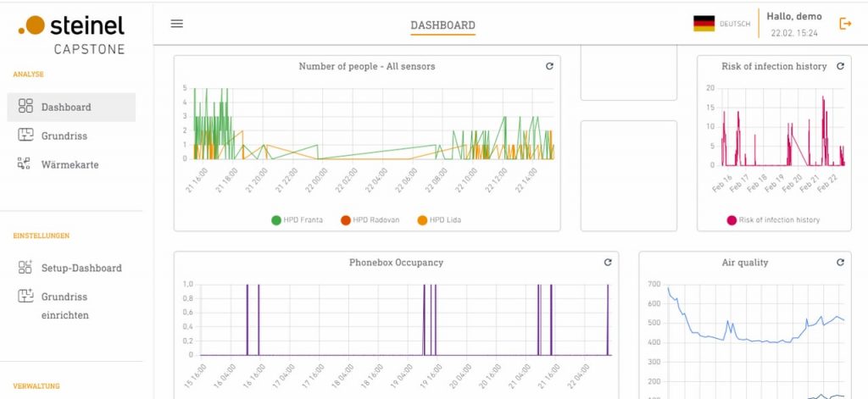This screenshot has width=868, height=399.
Task: Open Wärmekarte in the sidebar
Action: (x=70, y=164)
